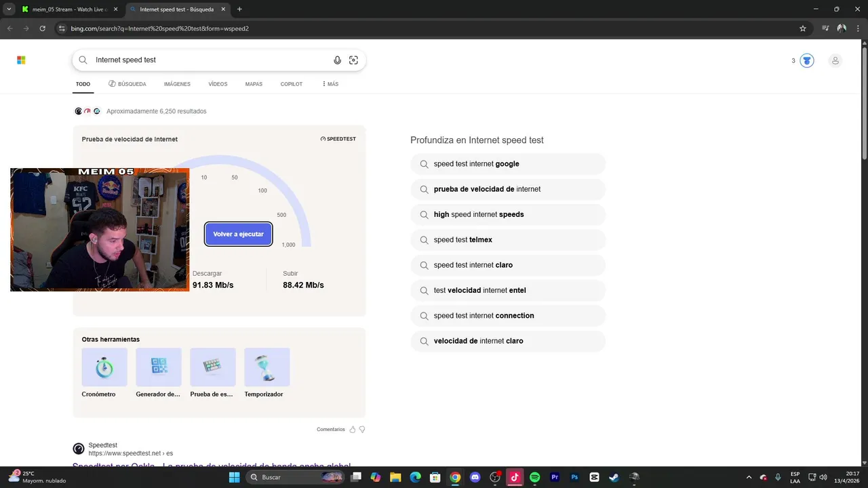Select suggestion test velocidad internet entel
Screen dimensions: 868x488
click(508, 290)
